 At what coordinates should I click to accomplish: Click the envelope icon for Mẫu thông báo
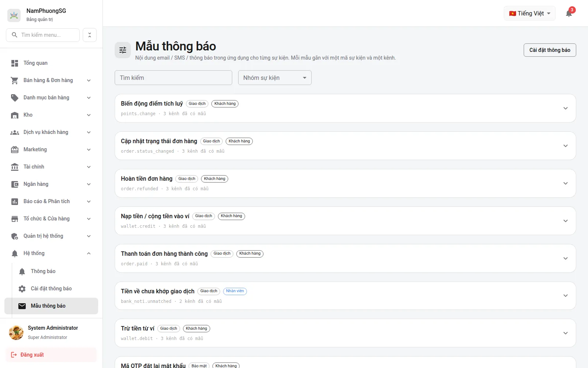point(22,306)
